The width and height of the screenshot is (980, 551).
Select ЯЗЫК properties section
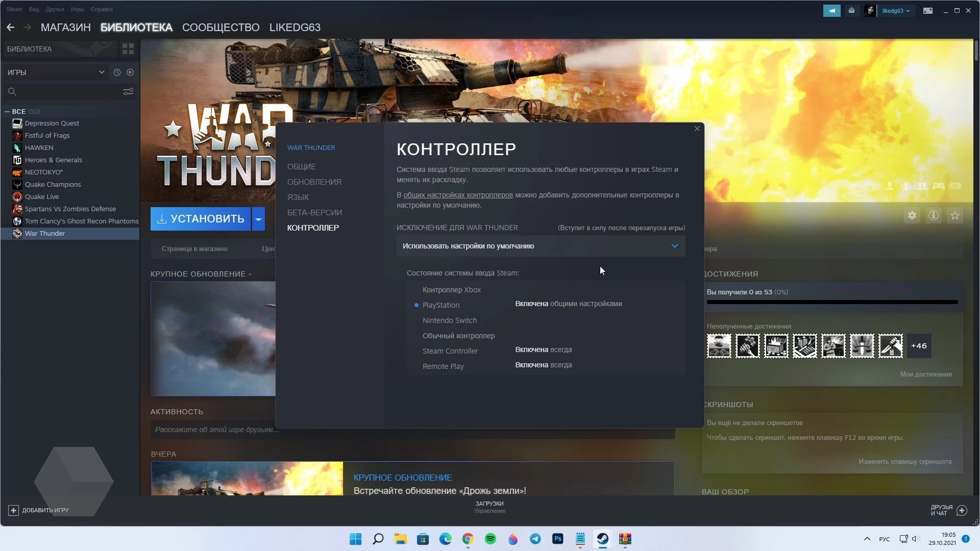click(x=298, y=197)
